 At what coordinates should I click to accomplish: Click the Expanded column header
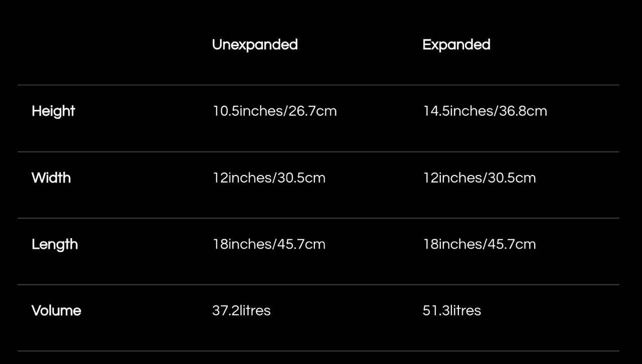coord(456,45)
